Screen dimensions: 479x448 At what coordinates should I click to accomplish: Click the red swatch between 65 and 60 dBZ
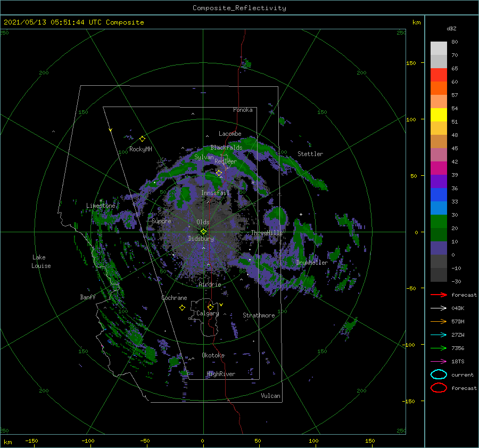coord(439,75)
